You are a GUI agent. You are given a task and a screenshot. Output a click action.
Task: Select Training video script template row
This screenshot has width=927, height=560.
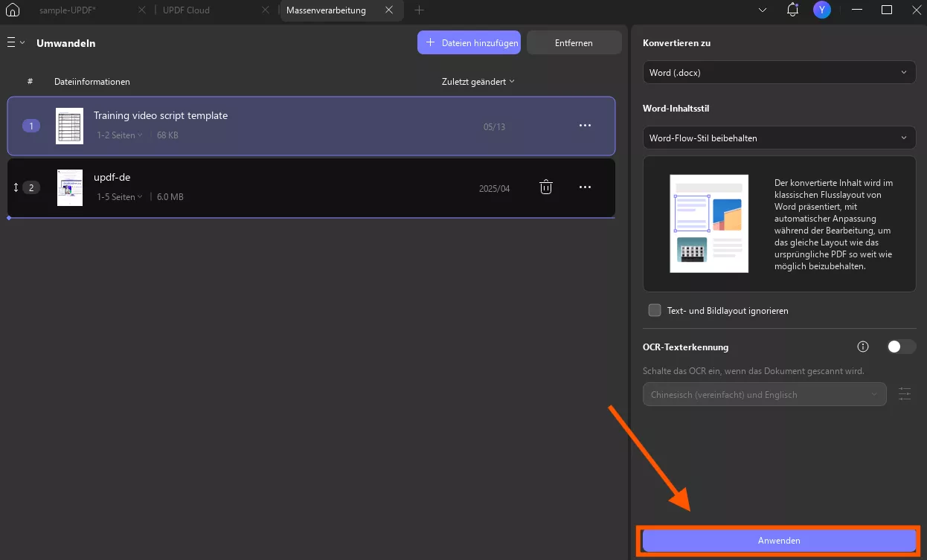point(312,126)
